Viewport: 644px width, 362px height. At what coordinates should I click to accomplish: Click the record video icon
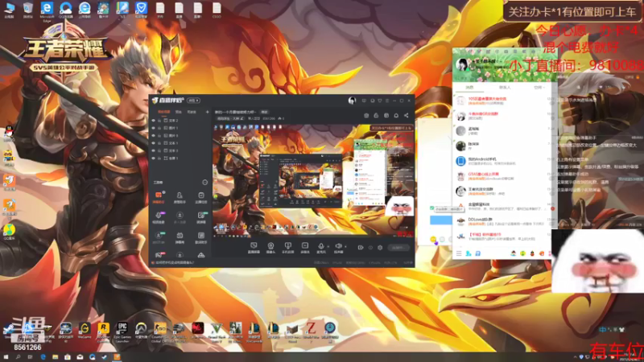[361, 248]
